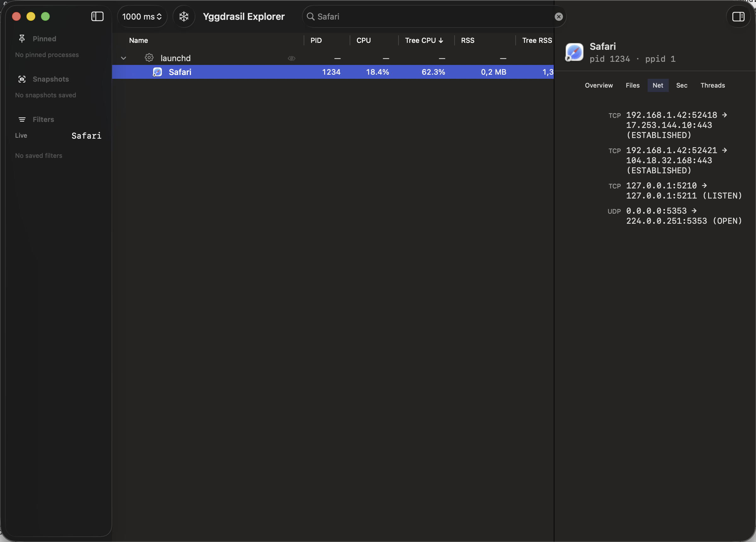Click pid 1234 · ppid 1 text

[x=632, y=59]
